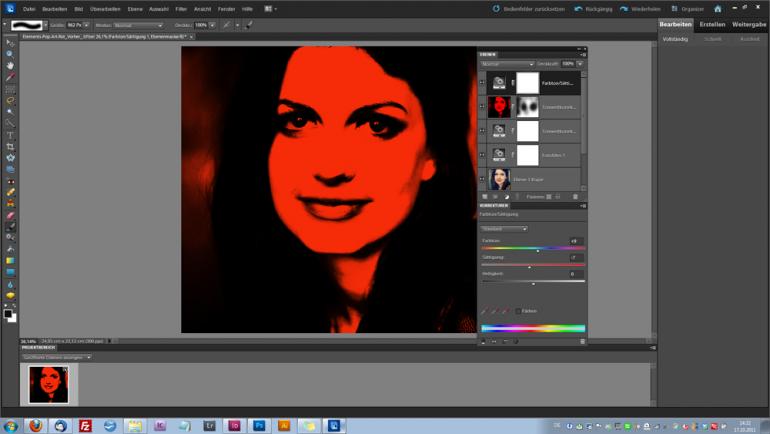770x434 pixels.
Task: Toggle visibility of the red portrait layer
Action: [482, 107]
